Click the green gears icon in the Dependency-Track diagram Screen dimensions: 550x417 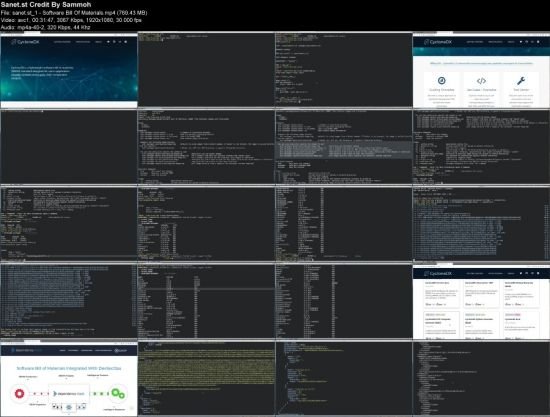click(118, 393)
